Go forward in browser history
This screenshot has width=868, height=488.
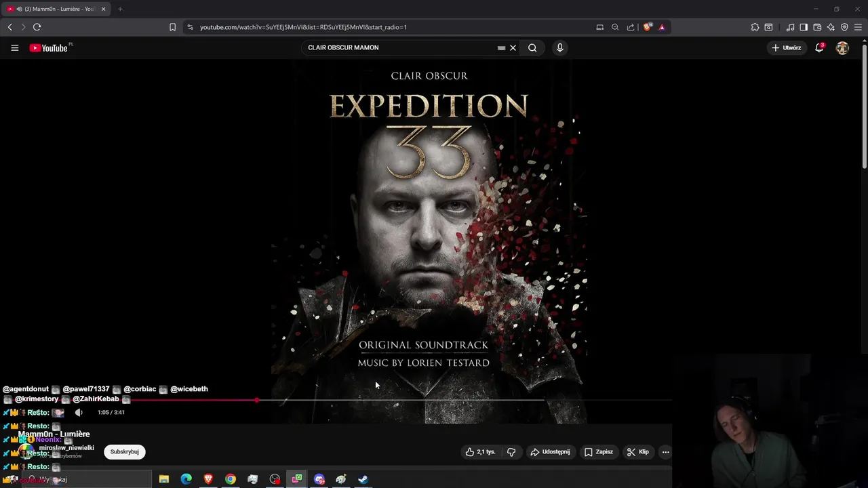(22, 27)
